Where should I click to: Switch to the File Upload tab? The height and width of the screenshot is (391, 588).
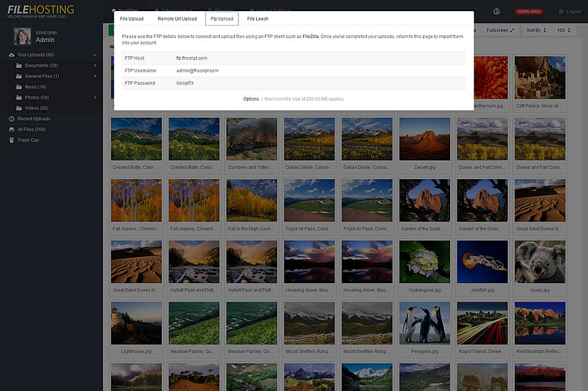click(131, 19)
